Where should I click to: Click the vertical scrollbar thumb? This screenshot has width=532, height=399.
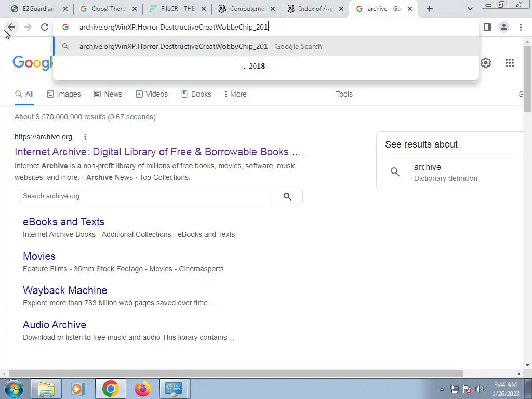pyautogui.click(x=527, y=79)
